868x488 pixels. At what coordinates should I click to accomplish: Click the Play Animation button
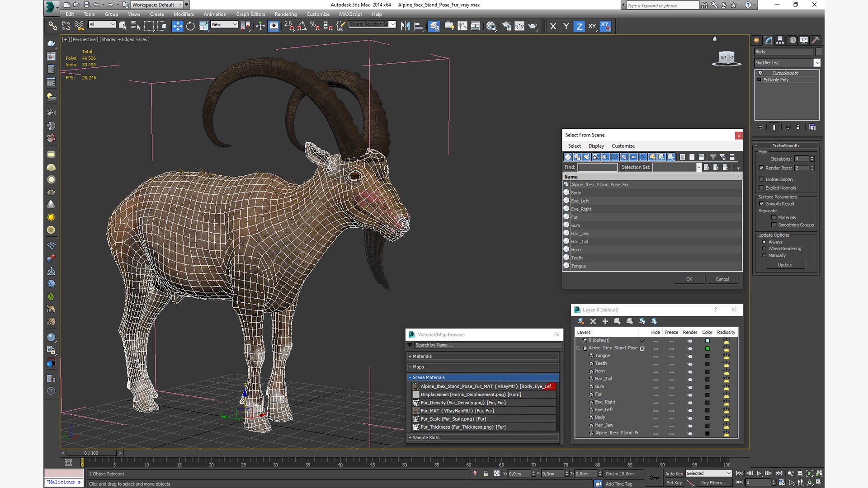759,473
